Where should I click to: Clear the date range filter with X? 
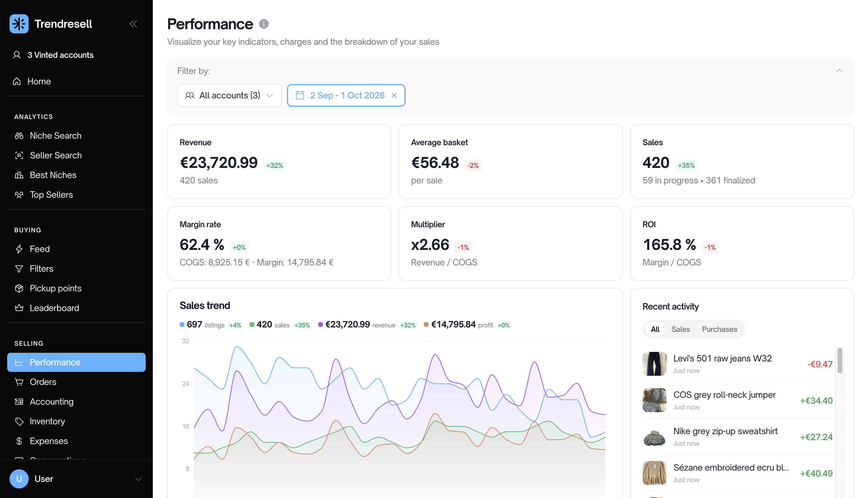click(394, 95)
